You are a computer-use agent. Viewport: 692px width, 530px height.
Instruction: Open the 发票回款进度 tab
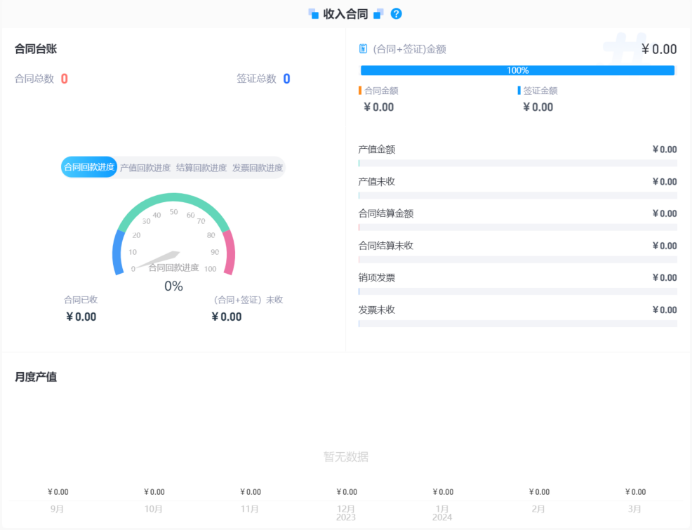coord(257,168)
